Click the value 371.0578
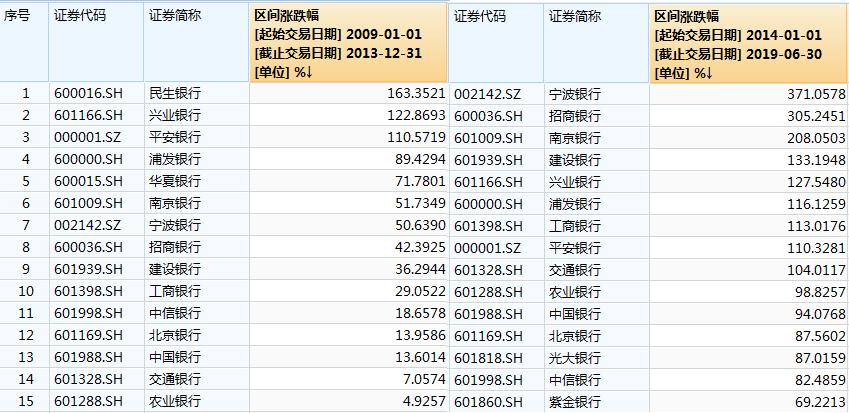The width and height of the screenshot is (849, 413). 817,94
